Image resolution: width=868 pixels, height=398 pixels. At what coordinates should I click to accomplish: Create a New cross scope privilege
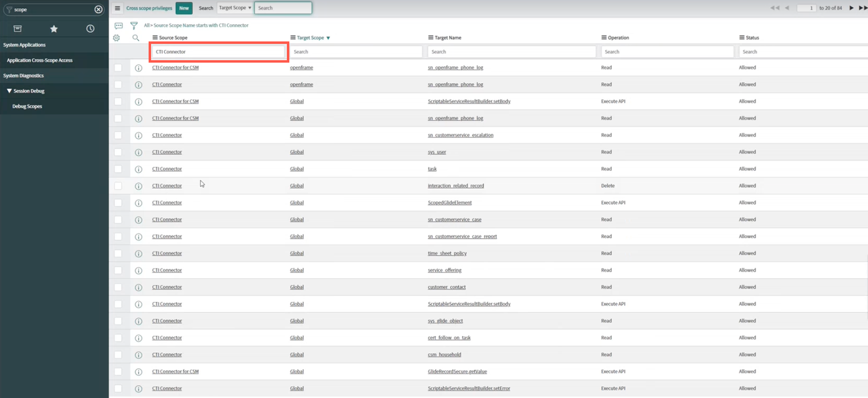[x=184, y=8]
